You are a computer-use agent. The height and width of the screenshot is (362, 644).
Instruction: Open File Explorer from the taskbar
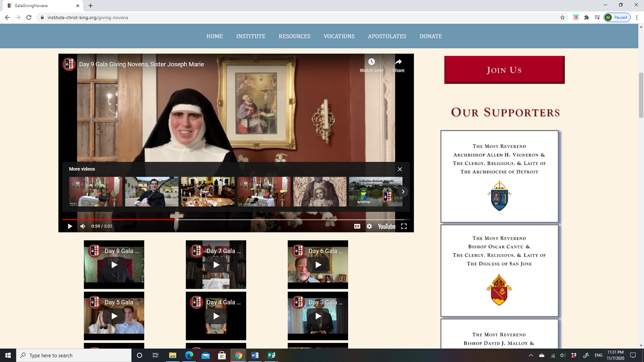point(173,355)
